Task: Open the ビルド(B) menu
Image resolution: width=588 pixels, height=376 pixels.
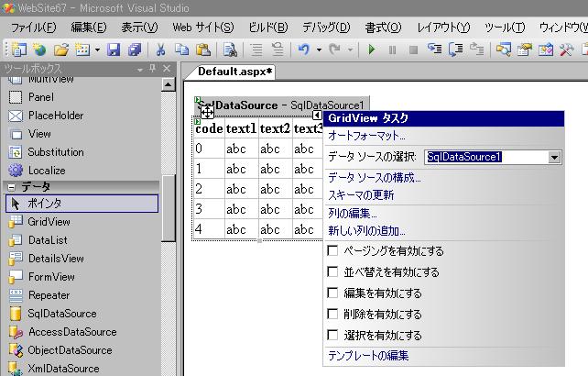Action: (x=268, y=28)
